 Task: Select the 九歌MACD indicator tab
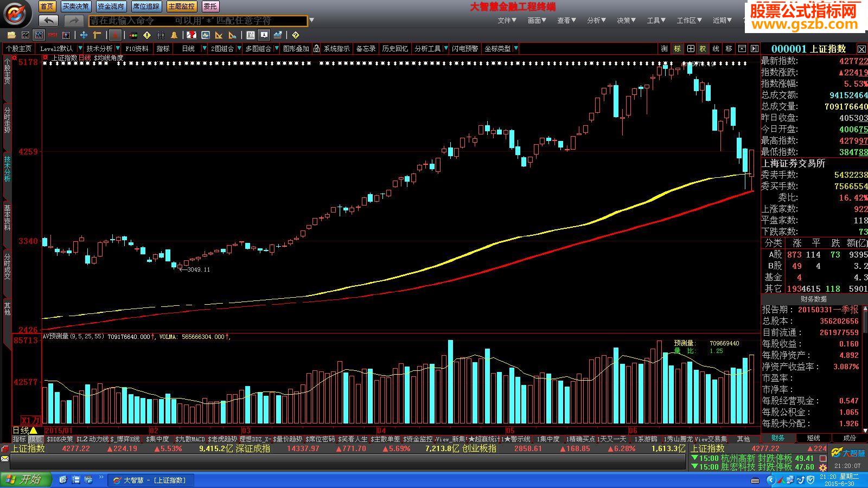(190, 439)
